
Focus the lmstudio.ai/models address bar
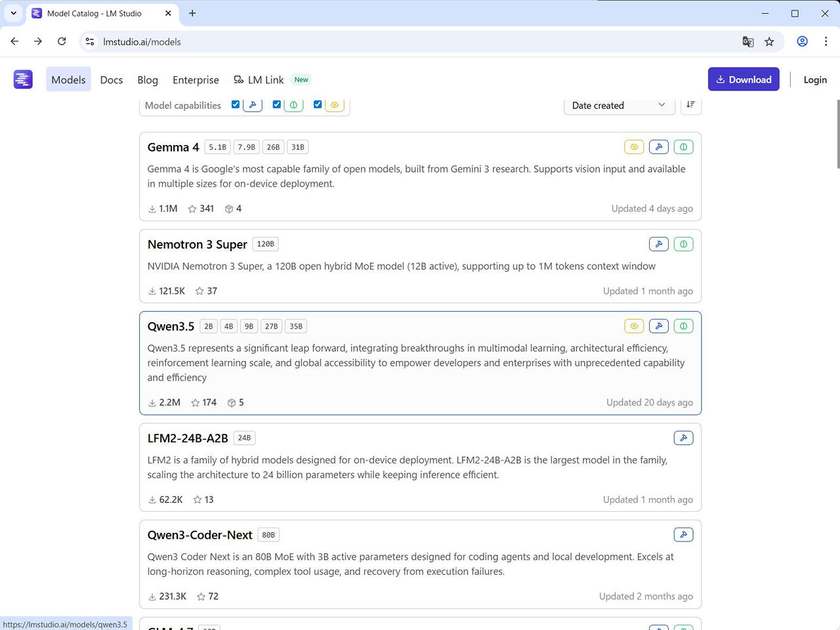pos(394,42)
